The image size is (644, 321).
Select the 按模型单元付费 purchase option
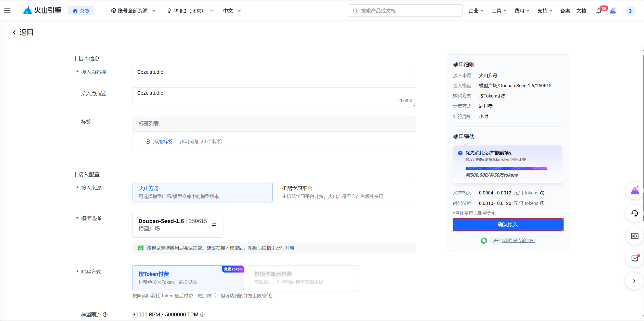[304, 278]
